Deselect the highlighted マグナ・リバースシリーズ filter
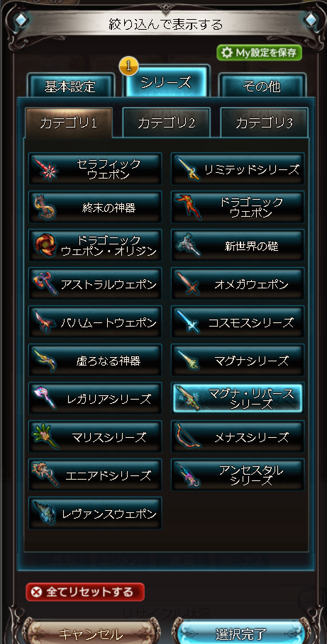Viewport: 327px width, 644px height. tap(238, 399)
